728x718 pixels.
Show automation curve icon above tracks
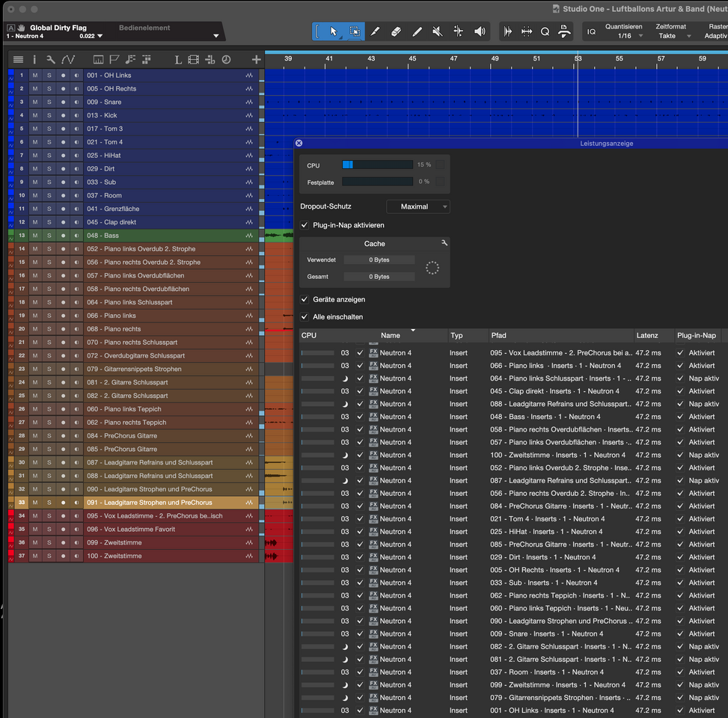point(68,59)
